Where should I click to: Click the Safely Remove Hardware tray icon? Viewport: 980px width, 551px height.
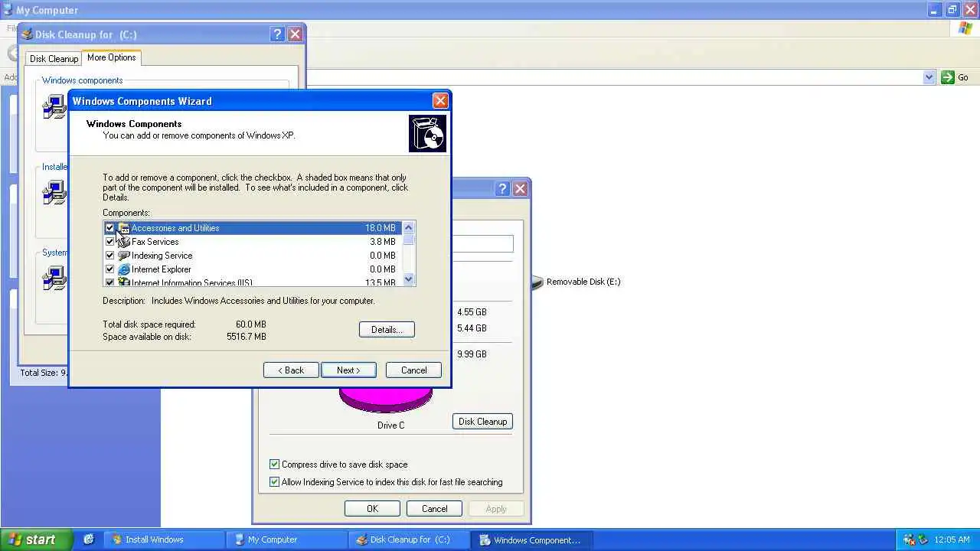(923, 540)
